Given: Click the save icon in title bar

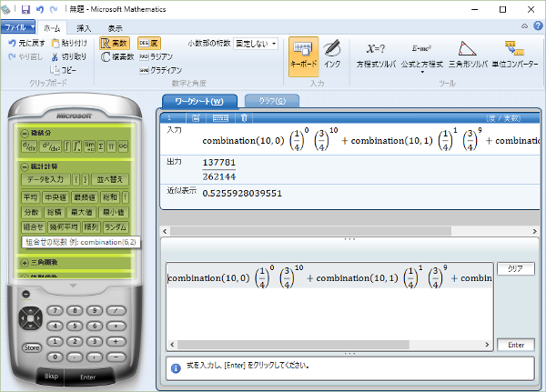Looking at the screenshot, I should 25,9.
